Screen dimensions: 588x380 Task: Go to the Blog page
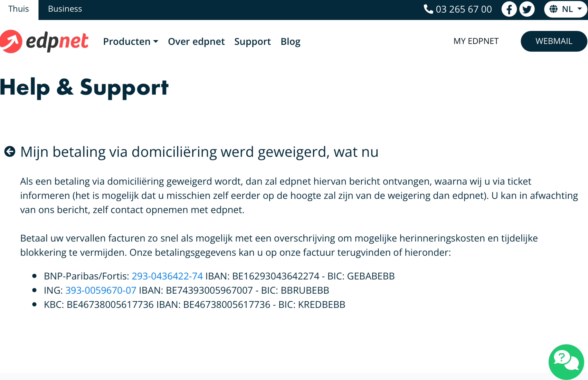click(x=290, y=42)
